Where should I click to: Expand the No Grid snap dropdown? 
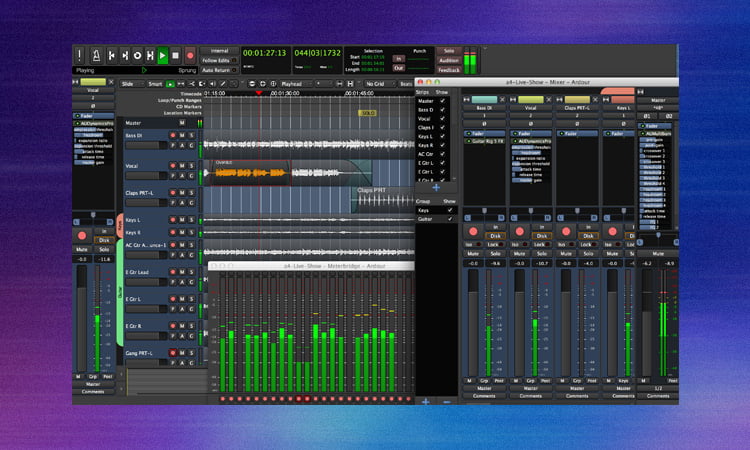(380, 84)
